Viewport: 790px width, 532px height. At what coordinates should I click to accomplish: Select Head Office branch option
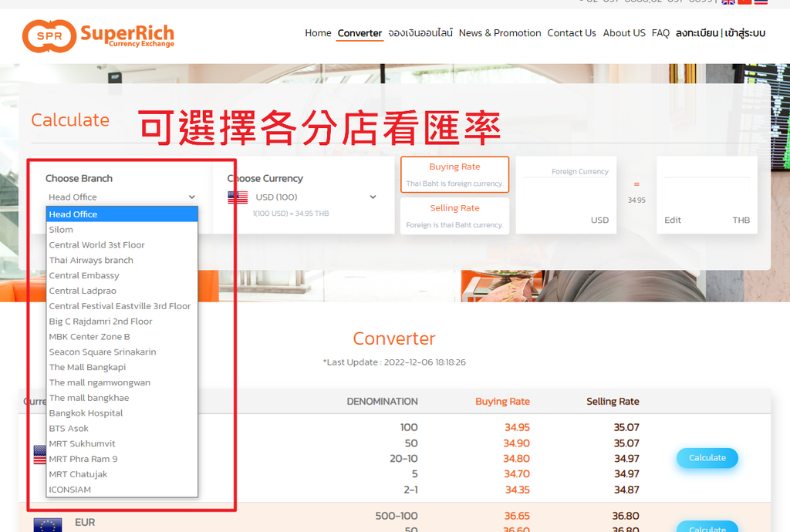click(x=122, y=214)
